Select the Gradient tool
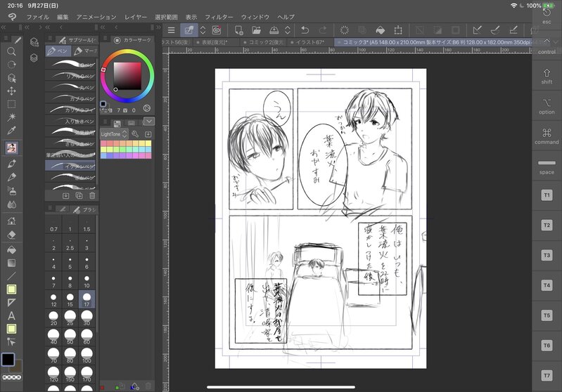The width and height of the screenshot is (562, 392). click(x=11, y=263)
